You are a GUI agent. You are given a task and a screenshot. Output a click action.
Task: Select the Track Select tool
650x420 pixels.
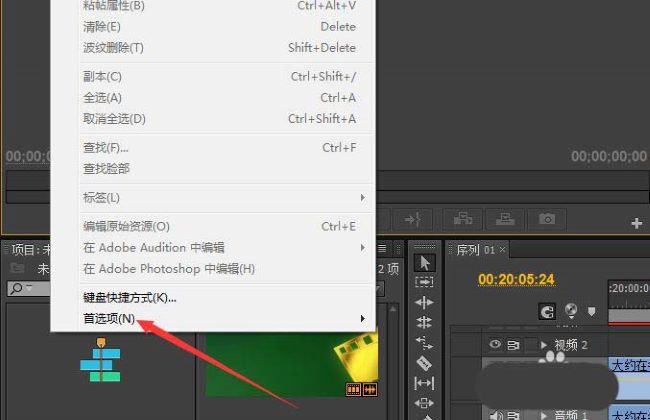424,283
